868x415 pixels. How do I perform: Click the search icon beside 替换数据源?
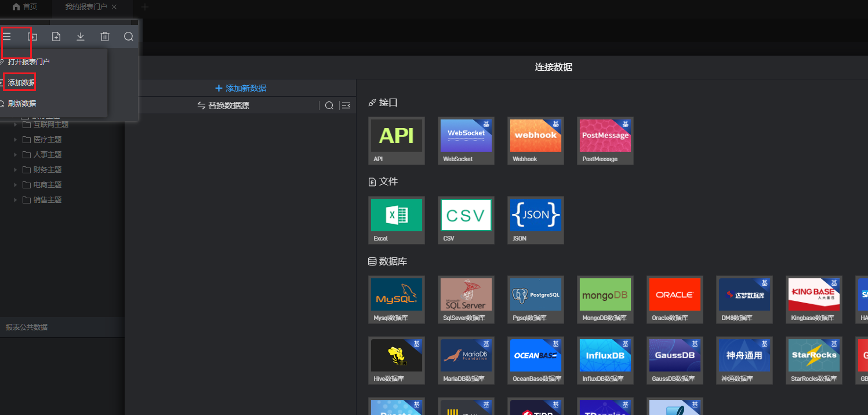[x=329, y=105]
